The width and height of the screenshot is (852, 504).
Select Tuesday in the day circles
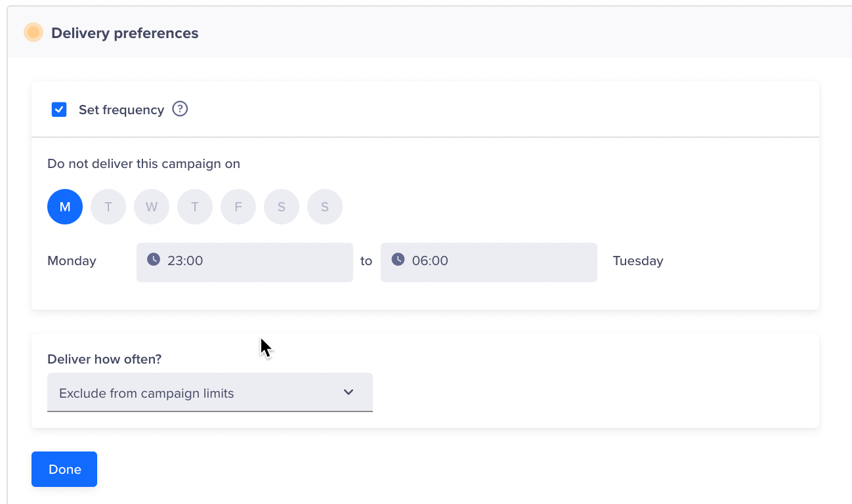(x=108, y=207)
